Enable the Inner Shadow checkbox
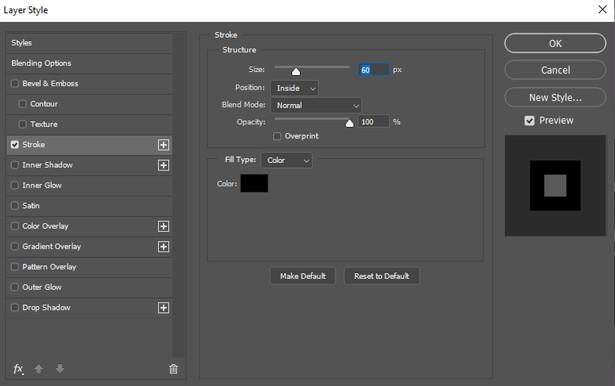615x386 pixels. pyautogui.click(x=15, y=165)
